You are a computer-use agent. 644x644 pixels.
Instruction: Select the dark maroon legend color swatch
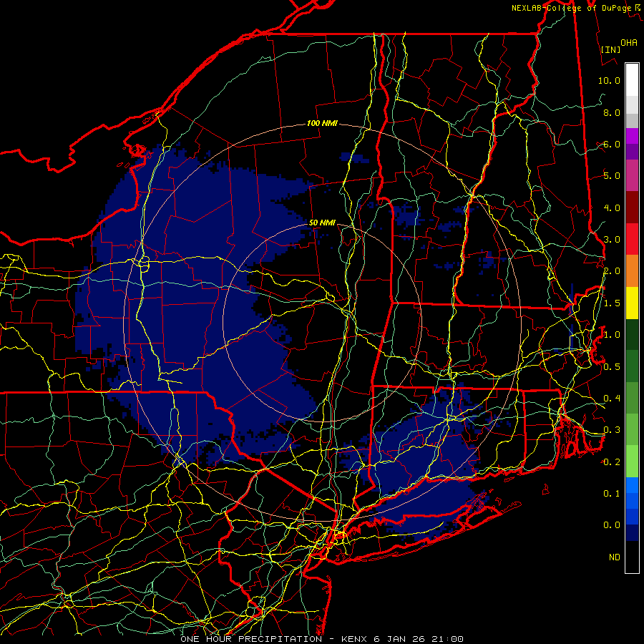[x=632, y=208]
